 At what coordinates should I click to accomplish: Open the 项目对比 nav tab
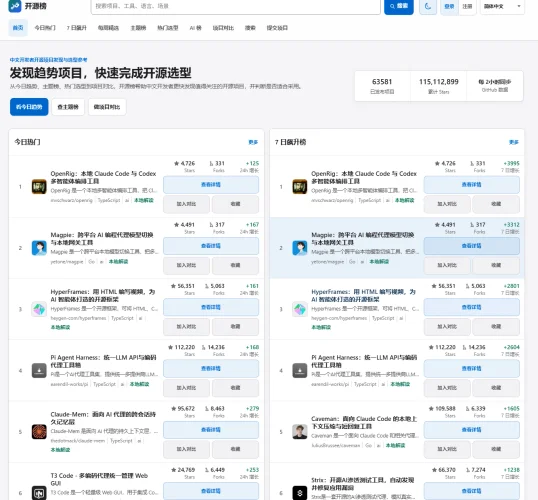point(223,28)
